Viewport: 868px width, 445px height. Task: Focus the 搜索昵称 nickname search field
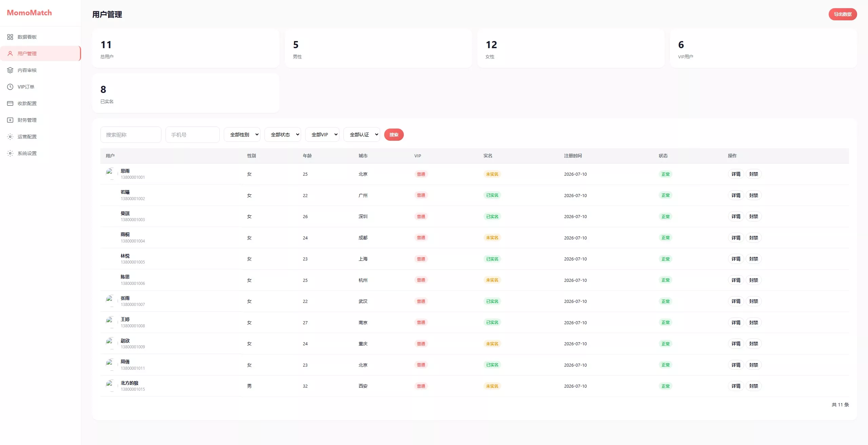pos(131,135)
